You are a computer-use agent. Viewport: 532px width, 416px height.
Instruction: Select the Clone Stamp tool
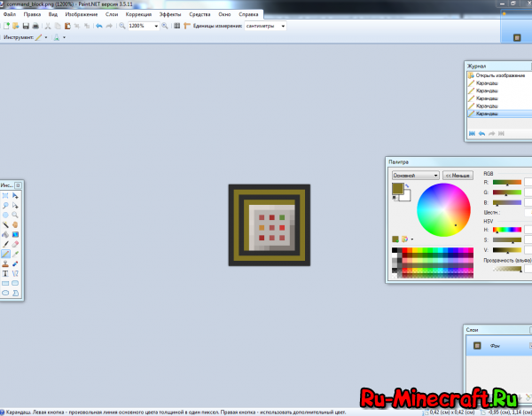point(5,263)
